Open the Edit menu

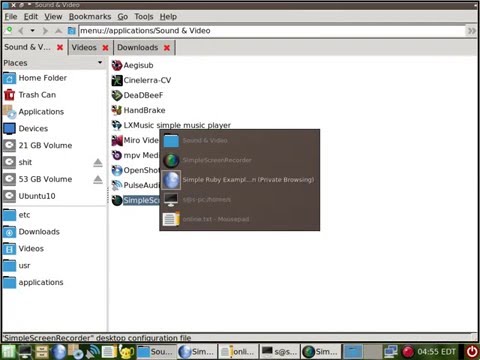point(31,17)
